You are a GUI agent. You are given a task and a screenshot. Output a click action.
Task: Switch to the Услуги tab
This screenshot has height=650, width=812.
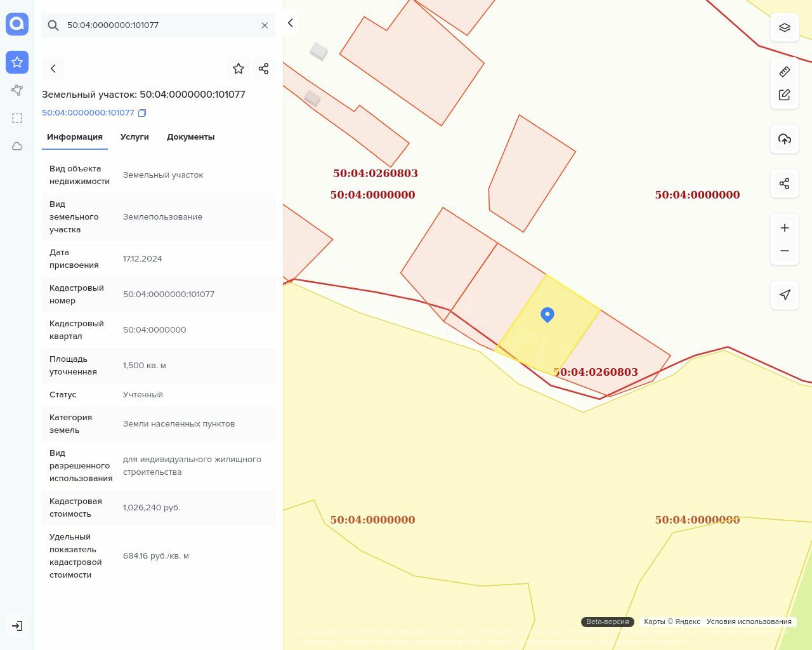pyautogui.click(x=134, y=137)
